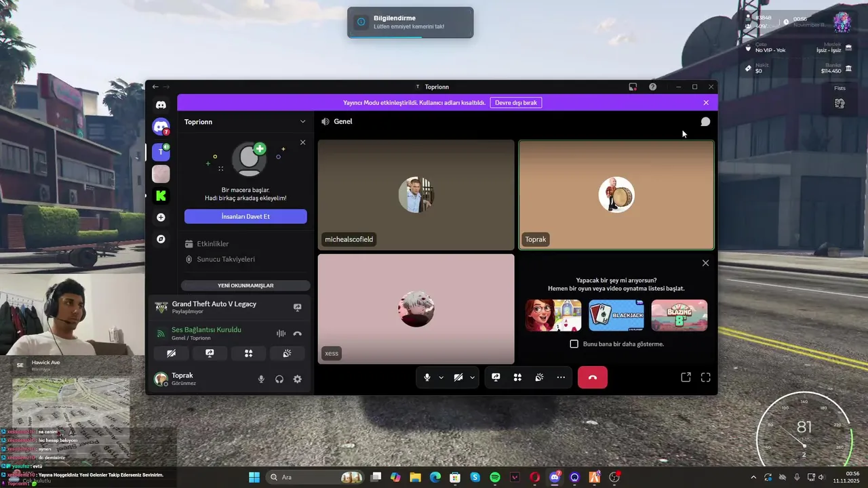
Task: Open more options three dots in call bar
Action: (561, 378)
